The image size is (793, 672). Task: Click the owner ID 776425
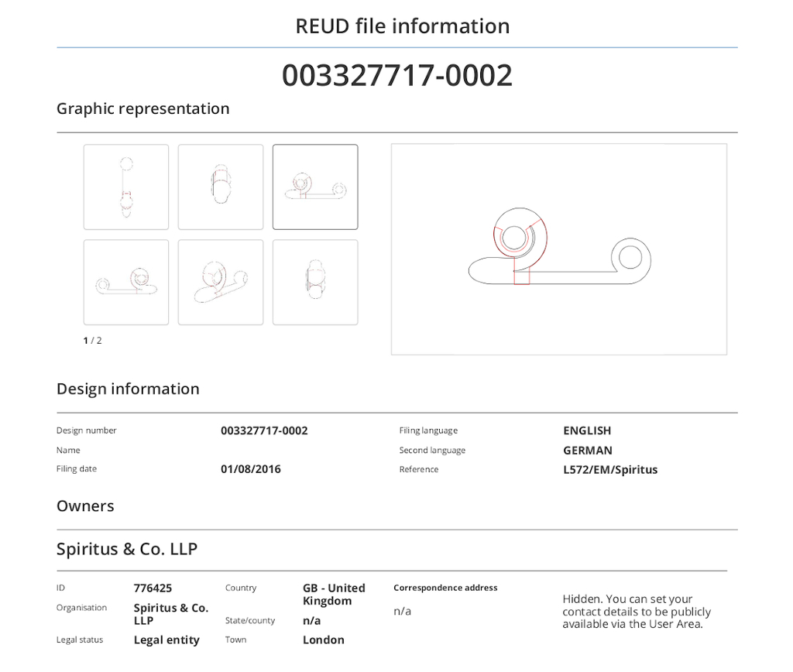click(153, 588)
